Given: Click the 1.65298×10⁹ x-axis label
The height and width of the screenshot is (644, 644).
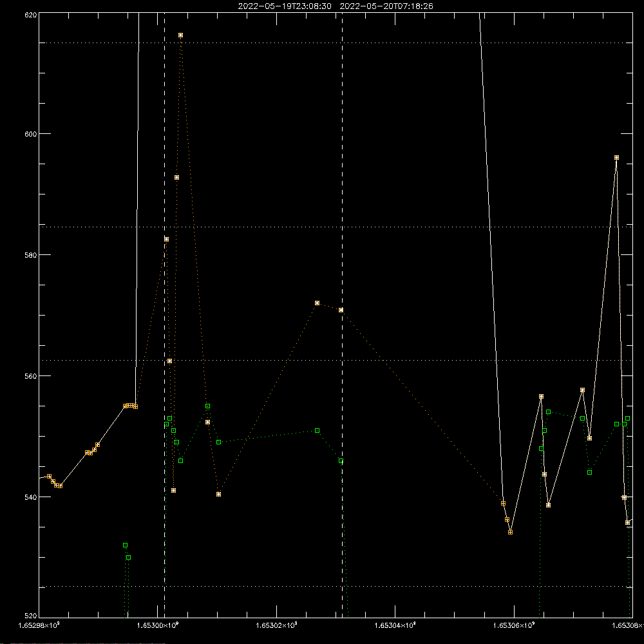Looking at the screenshot, I should tap(39, 625).
